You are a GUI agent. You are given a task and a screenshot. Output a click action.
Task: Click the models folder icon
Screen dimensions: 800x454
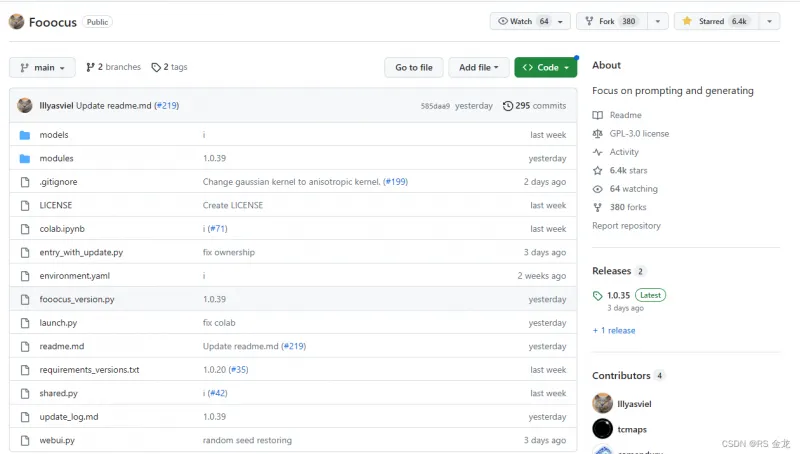click(25, 135)
